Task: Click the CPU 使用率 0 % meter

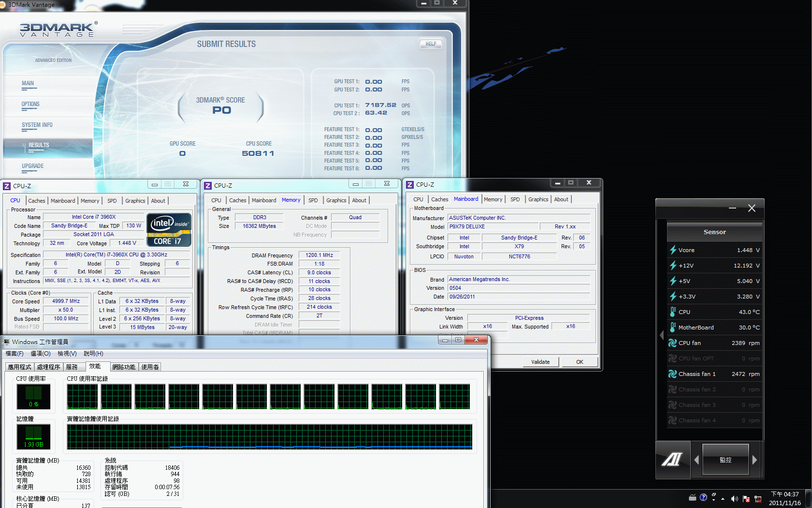Action: coord(33,397)
